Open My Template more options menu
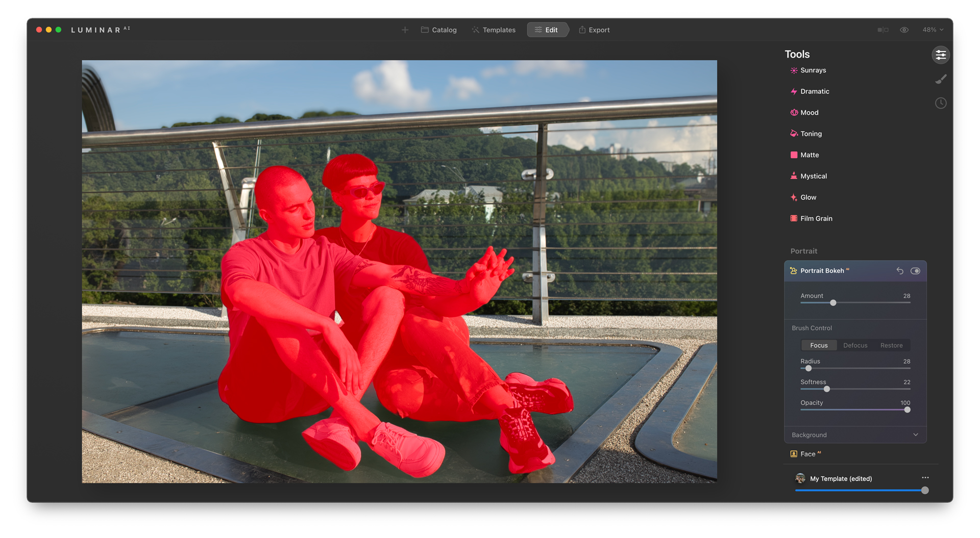The height and width of the screenshot is (538, 980). coord(925,478)
